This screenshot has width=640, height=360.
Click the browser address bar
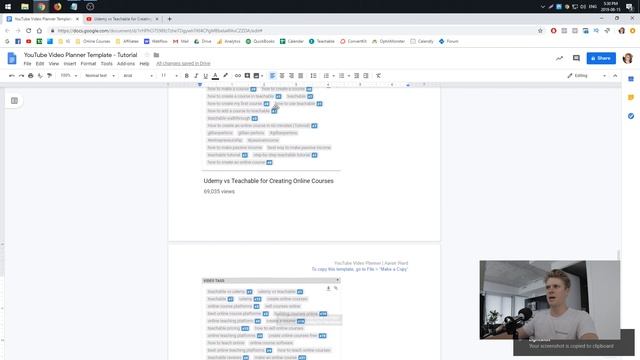tap(294, 31)
